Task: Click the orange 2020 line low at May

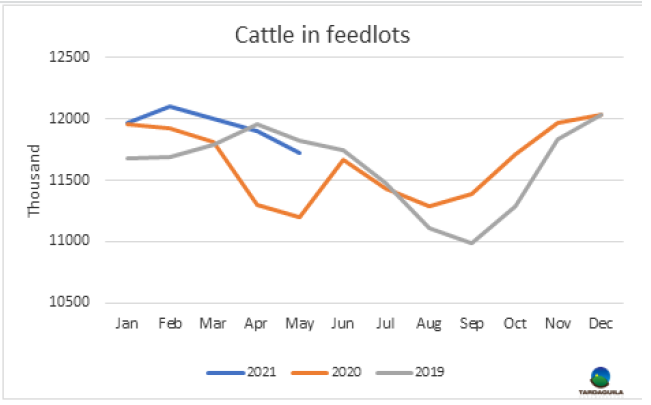Action: [299, 217]
